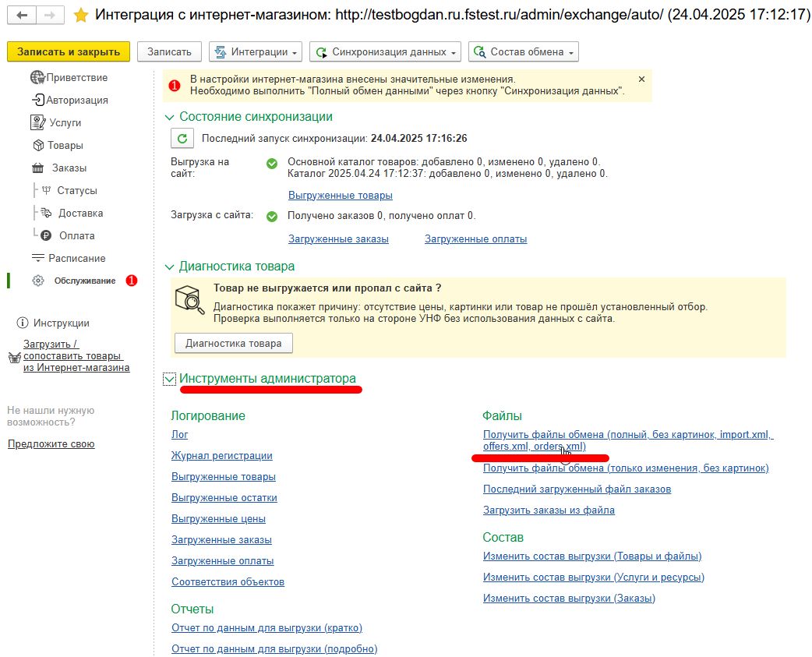The height and width of the screenshot is (657, 812).
Task: Open the Журнал регистрации link
Action: click(x=221, y=456)
